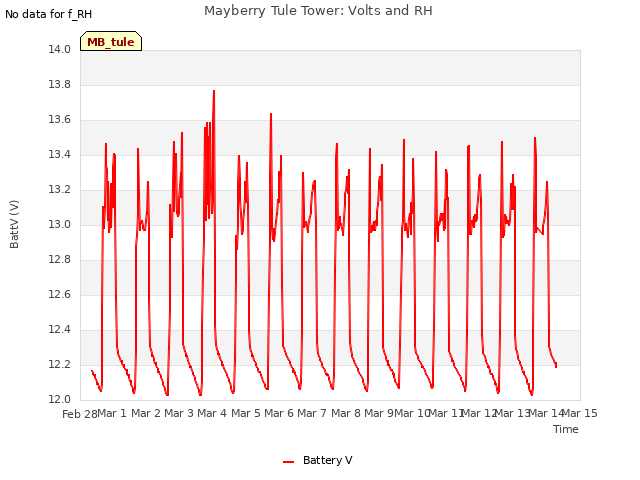Click the 12.8 y-axis tick label
640x480 pixels.
[x=59, y=260]
